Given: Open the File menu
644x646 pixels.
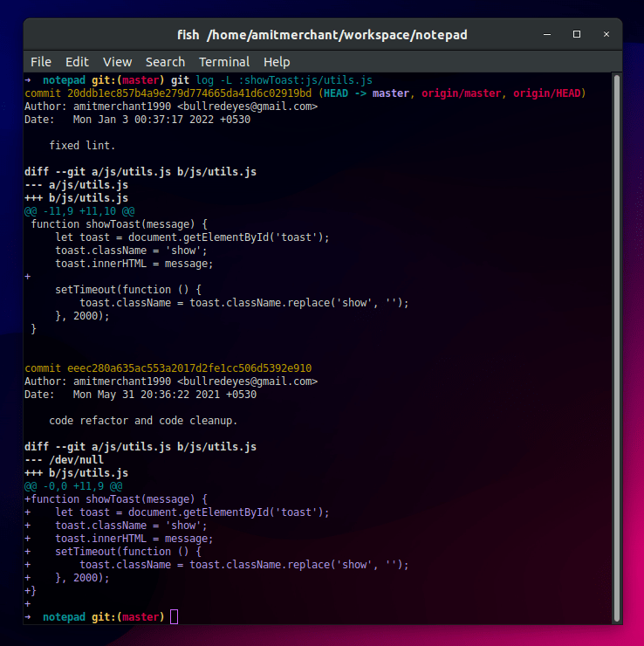Looking at the screenshot, I should pyautogui.click(x=41, y=62).
